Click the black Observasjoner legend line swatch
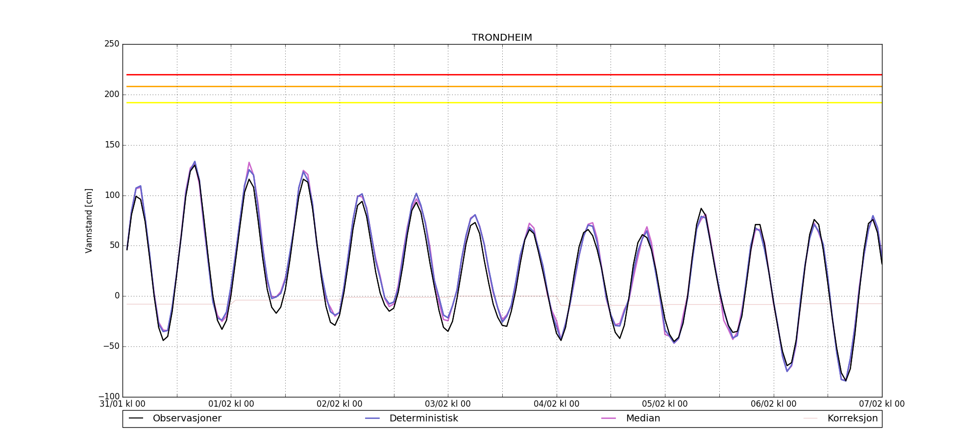 [x=136, y=418]
